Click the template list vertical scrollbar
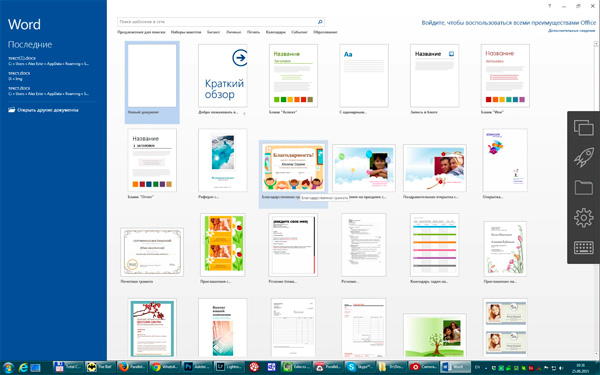This screenshot has width=600, height=375. [x=596, y=199]
